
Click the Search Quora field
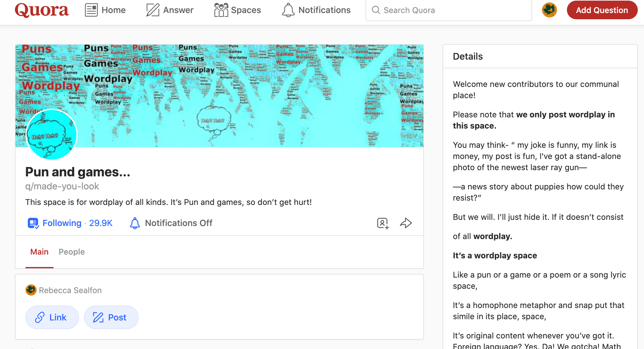pos(448,10)
